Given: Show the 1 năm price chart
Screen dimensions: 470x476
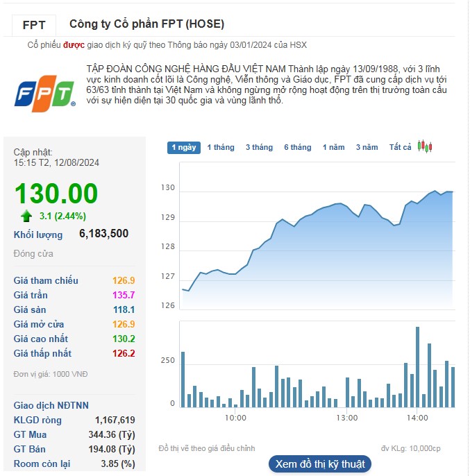Looking at the screenshot, I should coord(333,148).
